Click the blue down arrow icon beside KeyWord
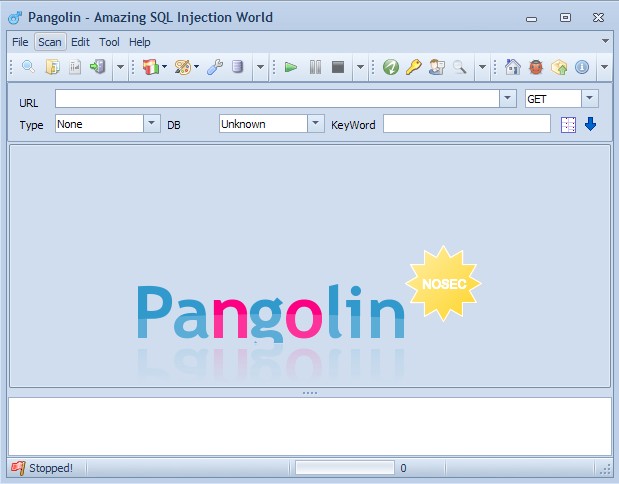The height and width of the screenshot is (484, 619). 590,124
